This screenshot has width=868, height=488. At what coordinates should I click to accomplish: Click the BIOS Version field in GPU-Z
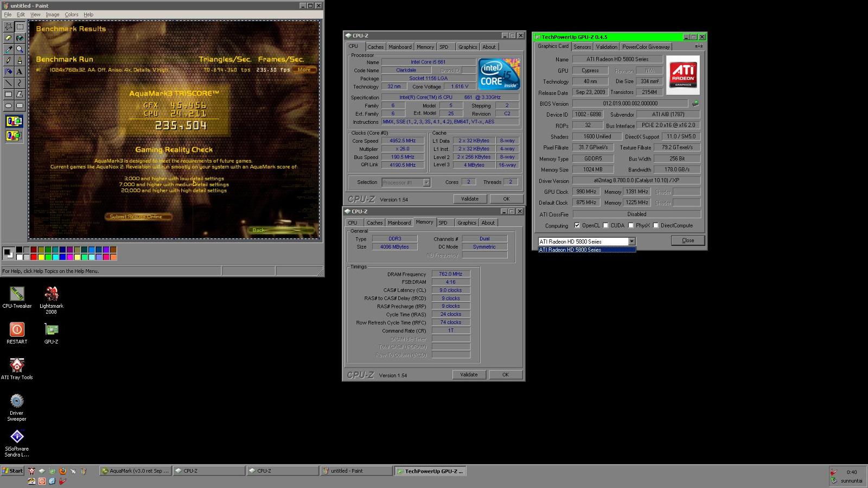pos(630,103)
